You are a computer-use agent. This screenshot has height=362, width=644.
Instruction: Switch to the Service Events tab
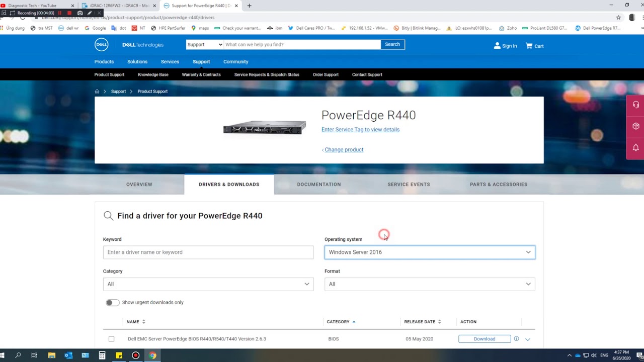(x=409, y=185)
